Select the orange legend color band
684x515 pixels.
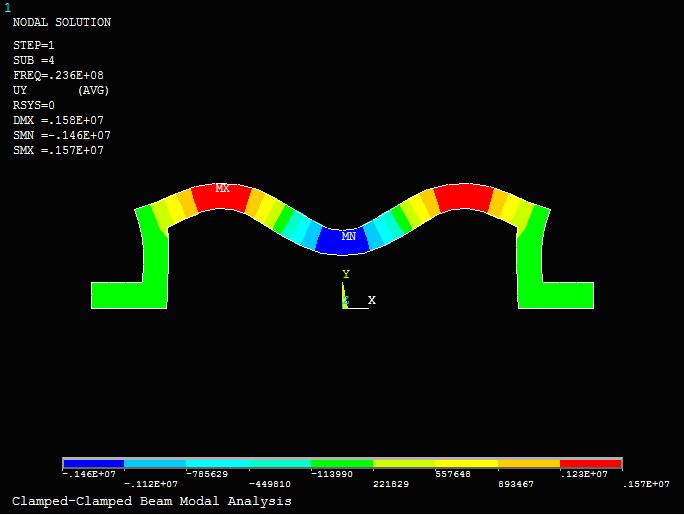point(528,464)
